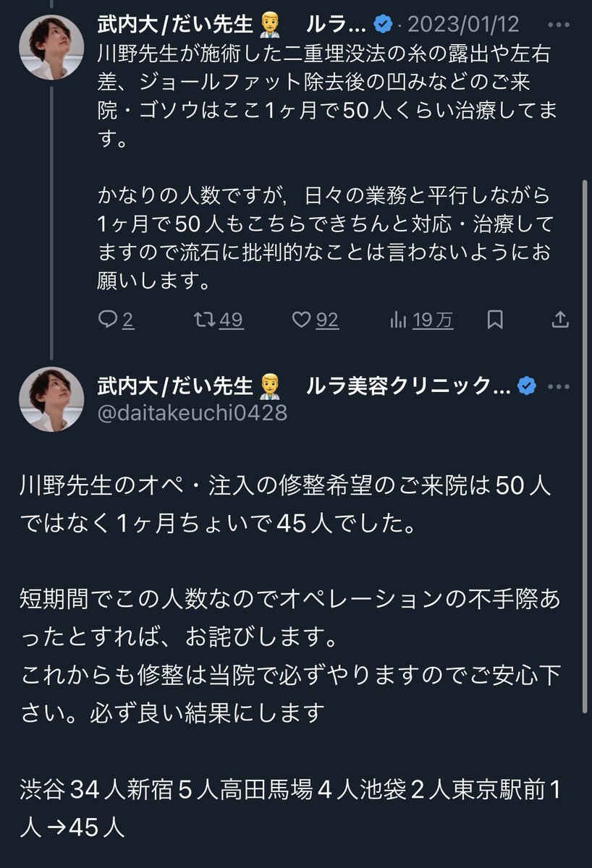The image size is (592, 868).
Task: Open the @daitakeuchi0428 handle
Action: 192,412
